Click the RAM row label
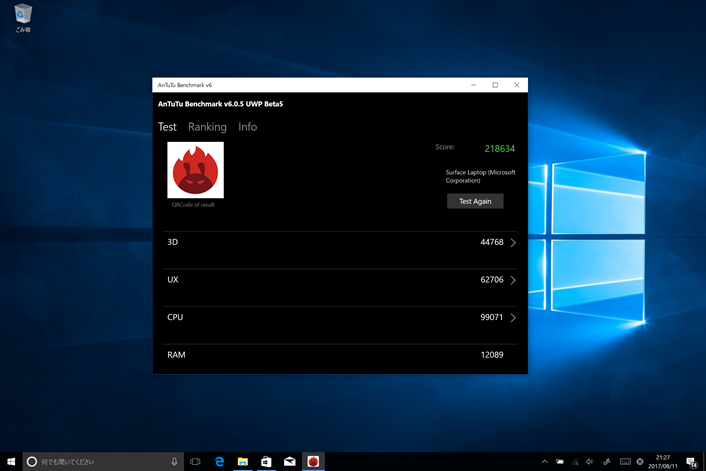706x471 pixels. pyautogui.click(x=176, y=355)
